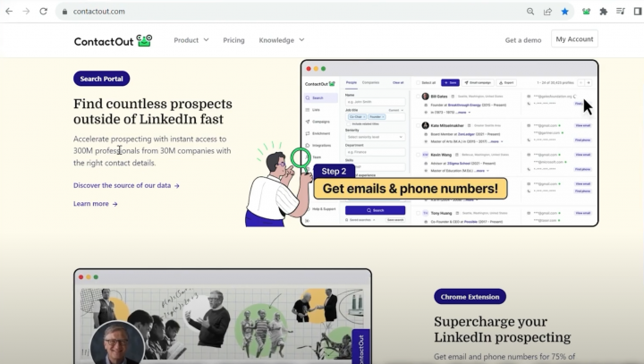Click the bookmark star icon
644x364 pixels.
point(565,12)
